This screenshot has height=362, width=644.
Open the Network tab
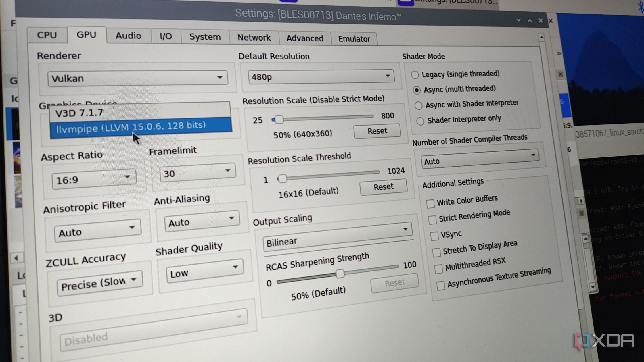point(254,38)
